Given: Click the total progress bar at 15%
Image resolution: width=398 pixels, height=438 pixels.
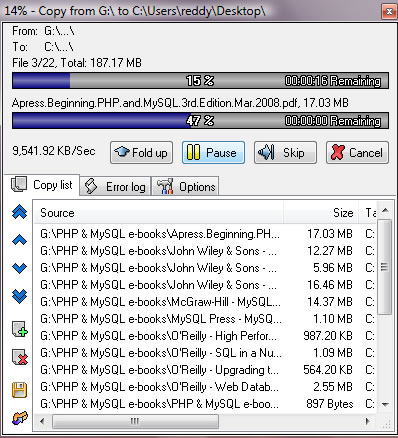Looking at the screenshot, I should point(200,80).
